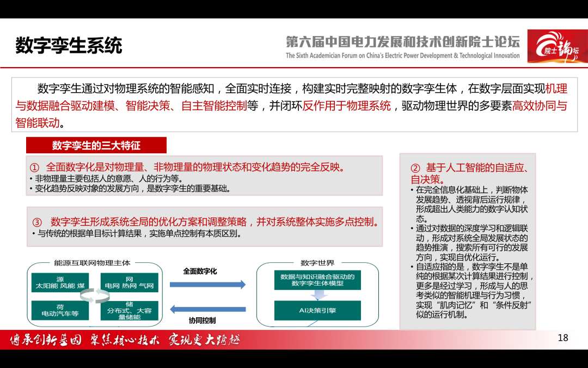Click the red phrase 智能决策 in the definition

coord(148,106)
